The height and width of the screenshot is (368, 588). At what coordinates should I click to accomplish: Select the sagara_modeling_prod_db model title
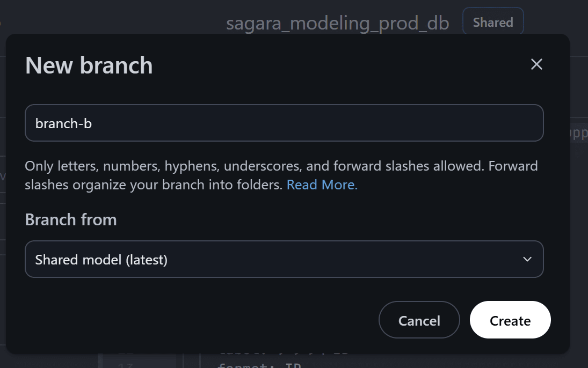(x=337, y=23)
